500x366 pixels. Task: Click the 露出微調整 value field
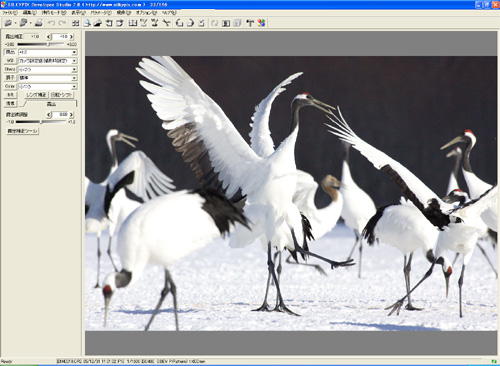[x=60, y=115]
